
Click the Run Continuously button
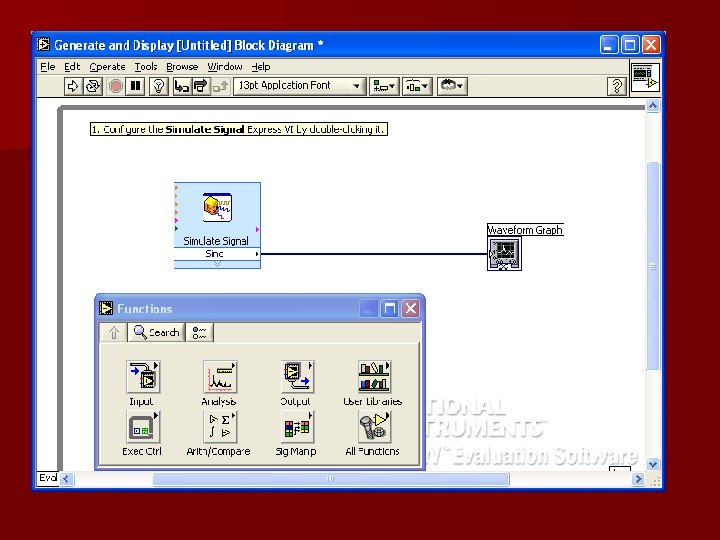(x=93, y=86)
